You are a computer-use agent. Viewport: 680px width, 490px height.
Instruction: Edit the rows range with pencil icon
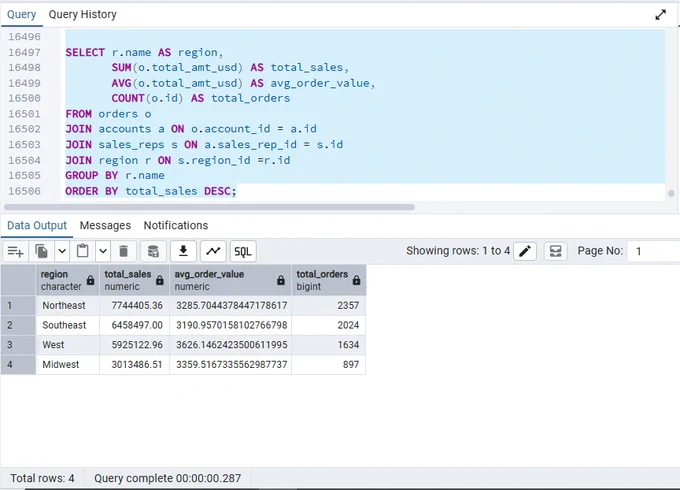coord(525,251)
